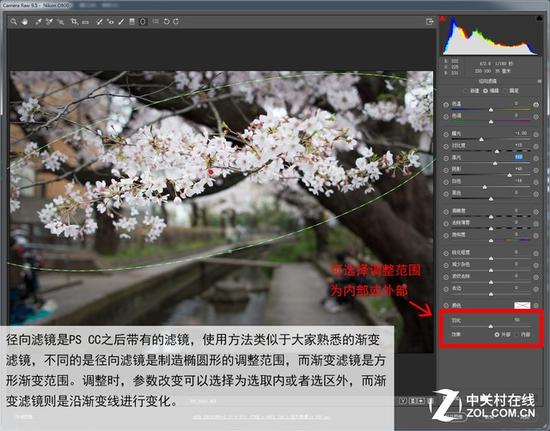Click minus icon for 对比度 Contrast
This screenshot has height=431, width=550.
pos(446,147)
